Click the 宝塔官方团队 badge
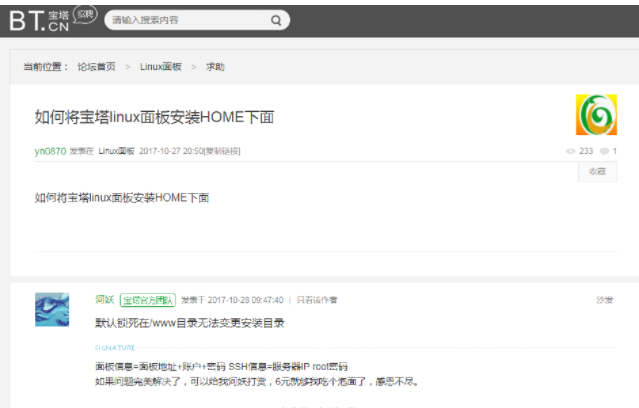Screen dimensions: 639x408 pos(148,299)
